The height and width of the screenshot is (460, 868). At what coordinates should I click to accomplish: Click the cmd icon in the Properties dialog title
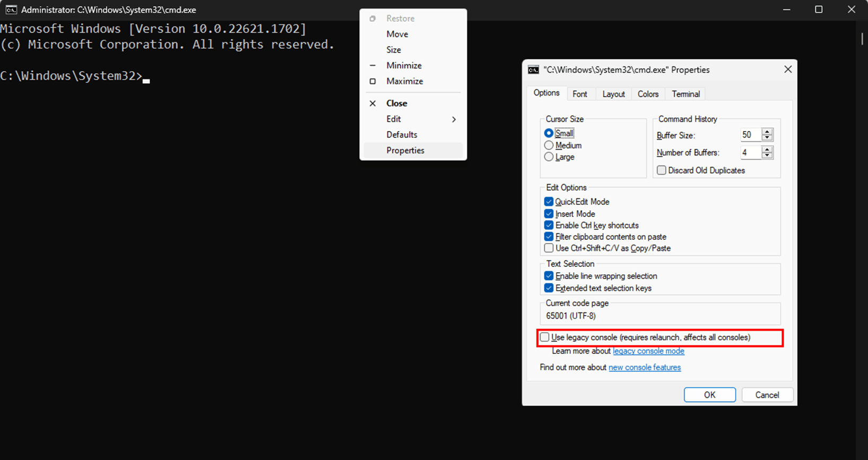point(533,70)
